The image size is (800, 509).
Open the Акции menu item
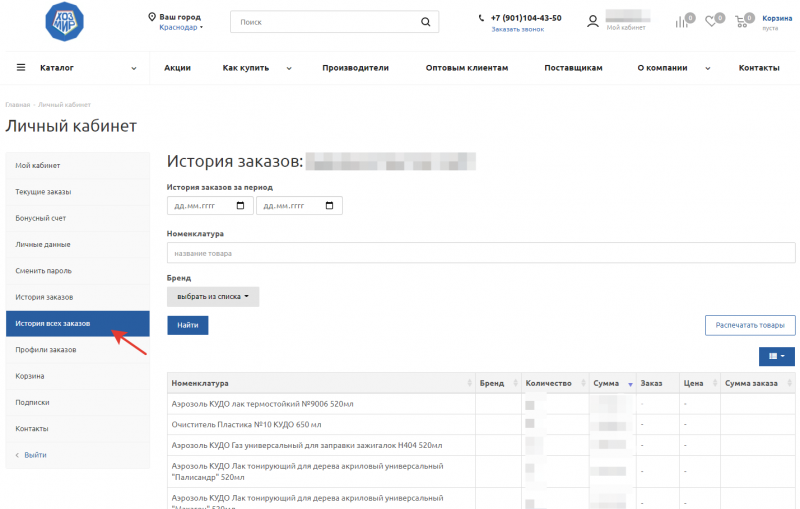tap(177, 68)
